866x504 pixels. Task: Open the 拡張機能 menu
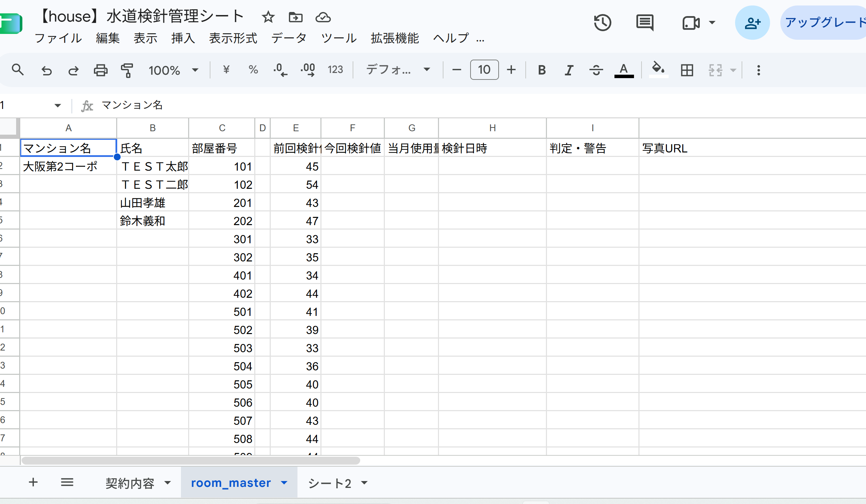click(x=394, y=38)
